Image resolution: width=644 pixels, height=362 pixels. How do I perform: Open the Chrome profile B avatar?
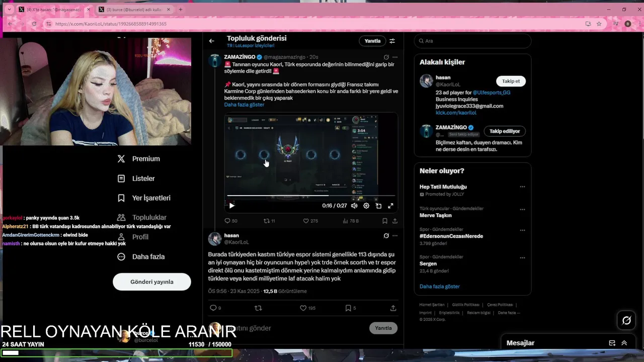(627, 24)
